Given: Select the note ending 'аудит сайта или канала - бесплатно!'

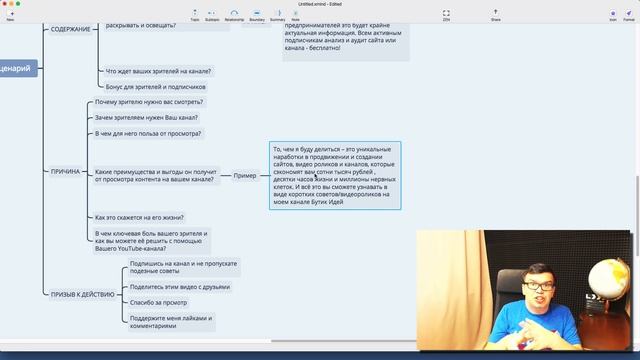Looking at the screenshot, I should point(346,42).
